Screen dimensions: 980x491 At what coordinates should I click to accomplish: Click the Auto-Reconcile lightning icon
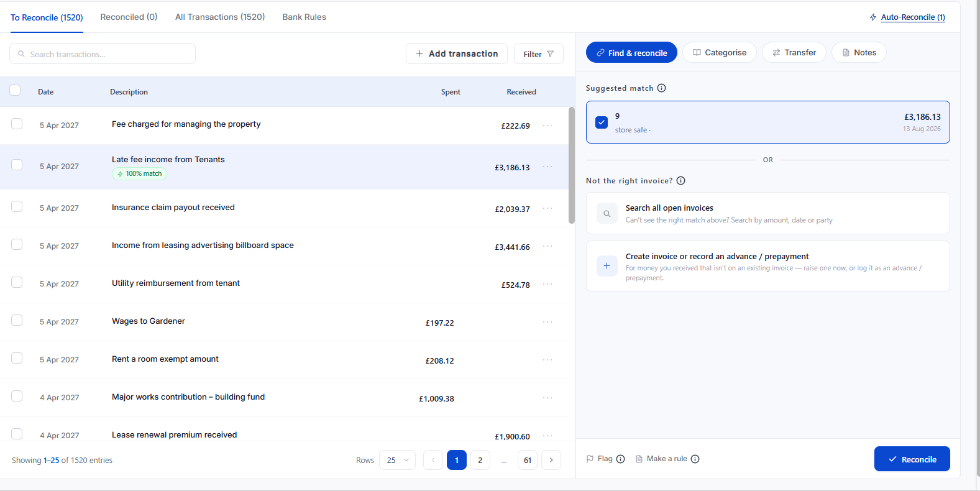[x=873, y=17]
